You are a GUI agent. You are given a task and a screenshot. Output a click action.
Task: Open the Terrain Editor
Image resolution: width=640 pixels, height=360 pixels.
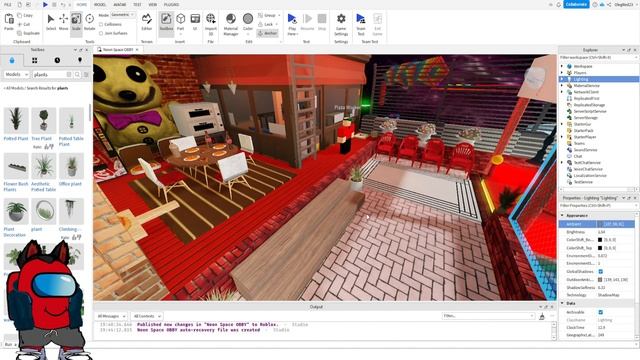pos(147,22)
